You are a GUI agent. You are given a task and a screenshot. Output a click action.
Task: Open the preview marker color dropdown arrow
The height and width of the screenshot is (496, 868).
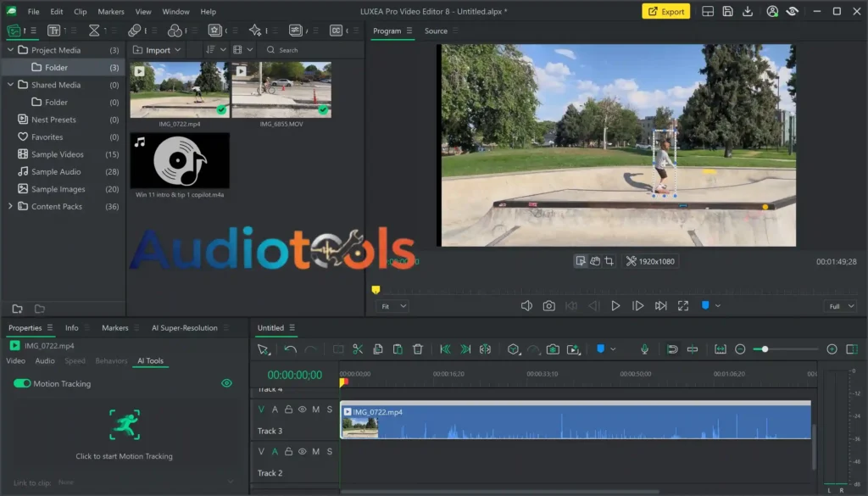tap(718, 305)
